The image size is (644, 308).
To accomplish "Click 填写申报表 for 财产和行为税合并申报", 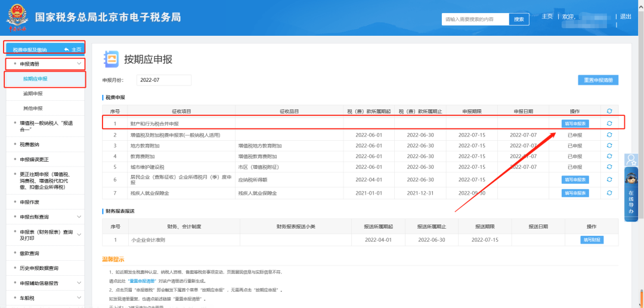I will pyautogui.click(x=575, y=124).
